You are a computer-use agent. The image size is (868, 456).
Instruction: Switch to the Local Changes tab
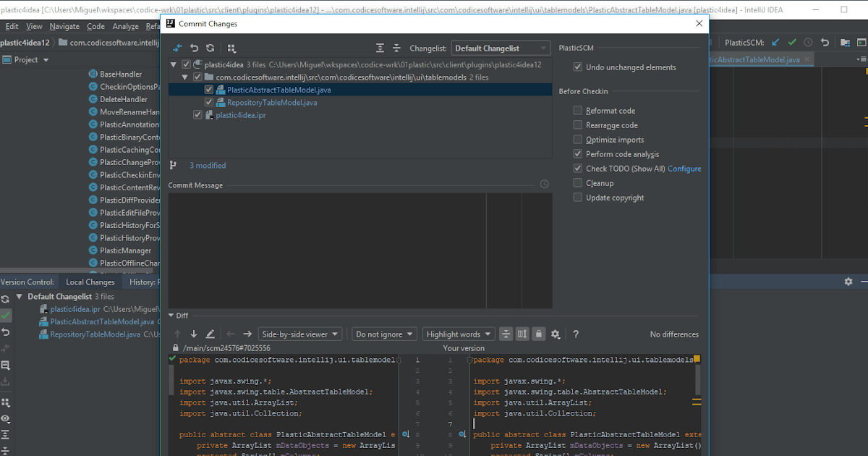pos(90,282)
